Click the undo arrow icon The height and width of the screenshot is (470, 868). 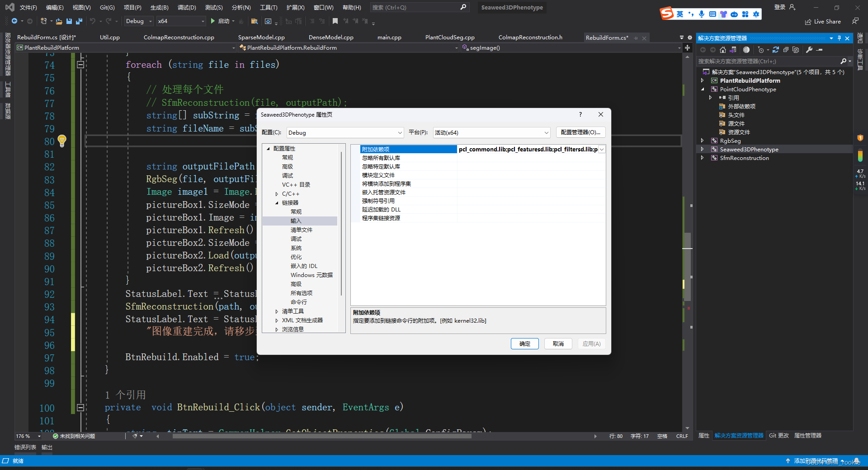(x=93, y=21)
